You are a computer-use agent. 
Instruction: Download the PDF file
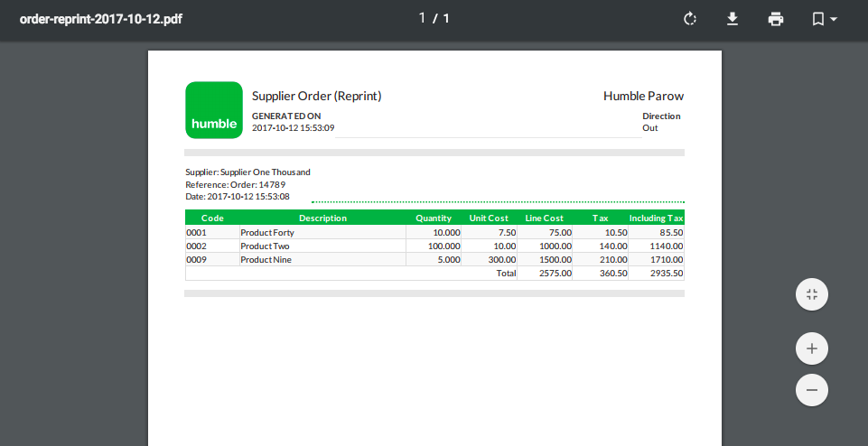point(733,19)
